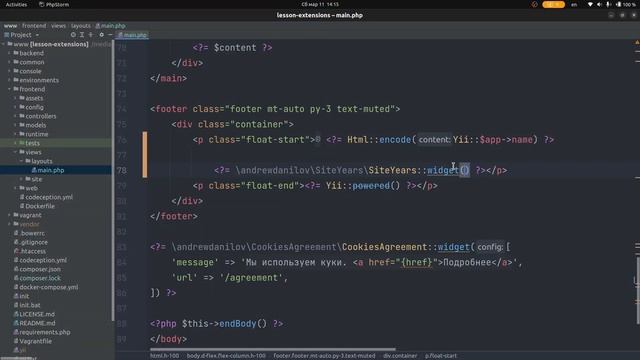
Task: Click the orange indicator pill in top bar
Action: 553,4
